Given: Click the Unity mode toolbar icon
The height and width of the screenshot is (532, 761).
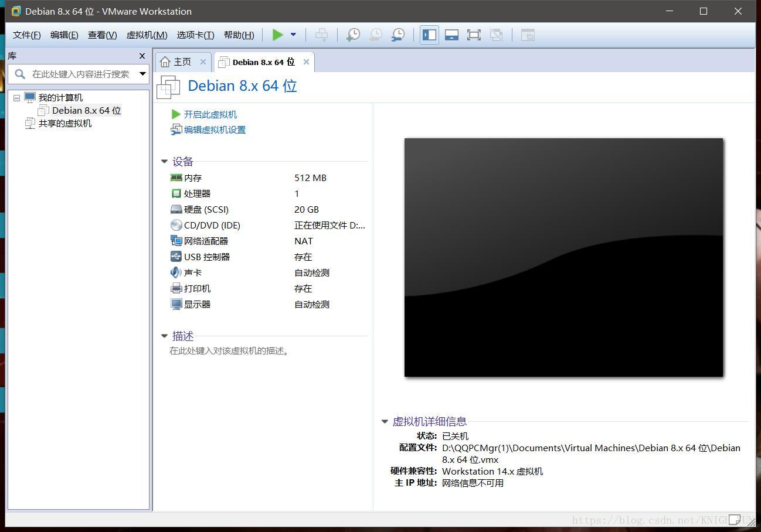Looking at the screenshot, I should (496, 35).
